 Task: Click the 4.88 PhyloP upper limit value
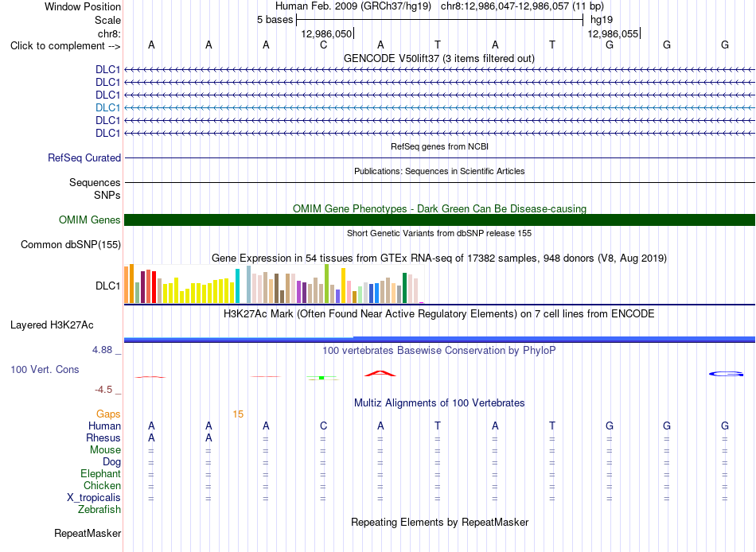[x=102, y=350]
